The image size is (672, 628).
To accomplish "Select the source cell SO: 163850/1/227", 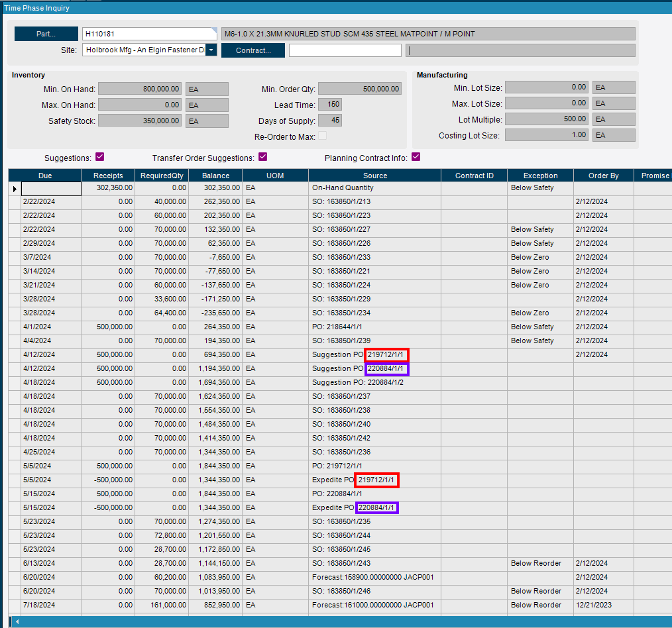I will tap(374, 229).
